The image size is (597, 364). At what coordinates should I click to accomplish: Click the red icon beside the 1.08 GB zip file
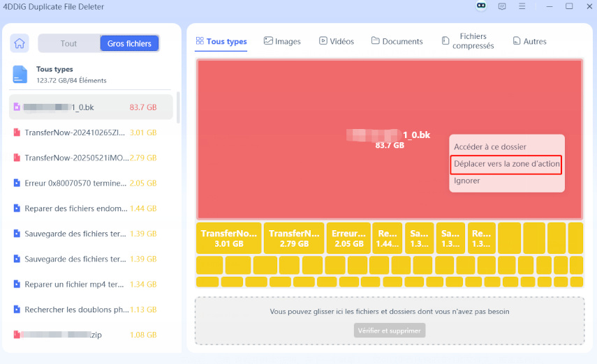[17, 335]
